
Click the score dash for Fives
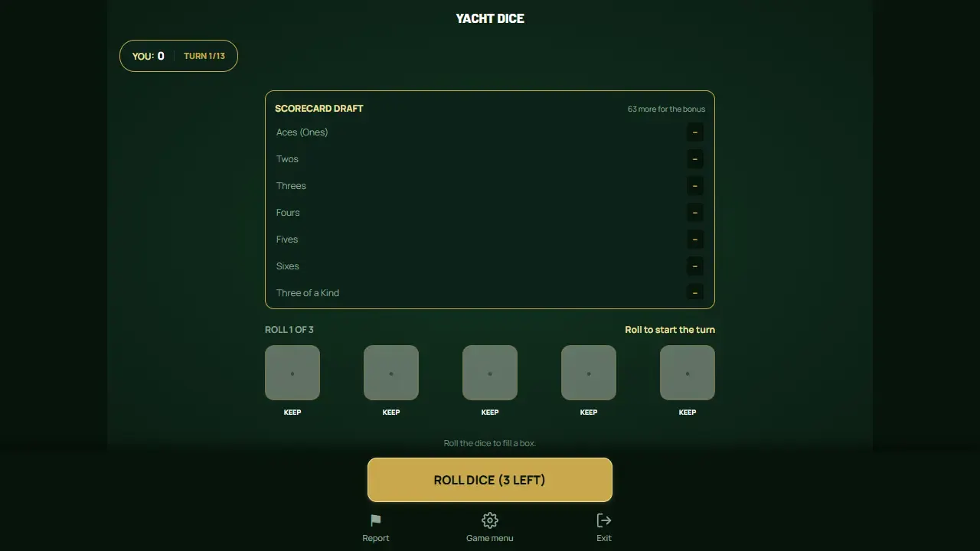click(694, 240)
